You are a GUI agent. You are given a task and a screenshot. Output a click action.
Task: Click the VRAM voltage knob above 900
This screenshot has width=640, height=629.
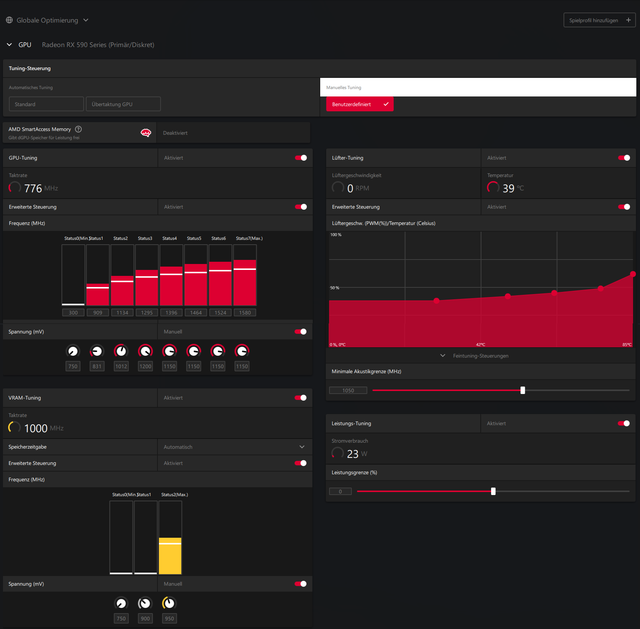pos(145,603)
